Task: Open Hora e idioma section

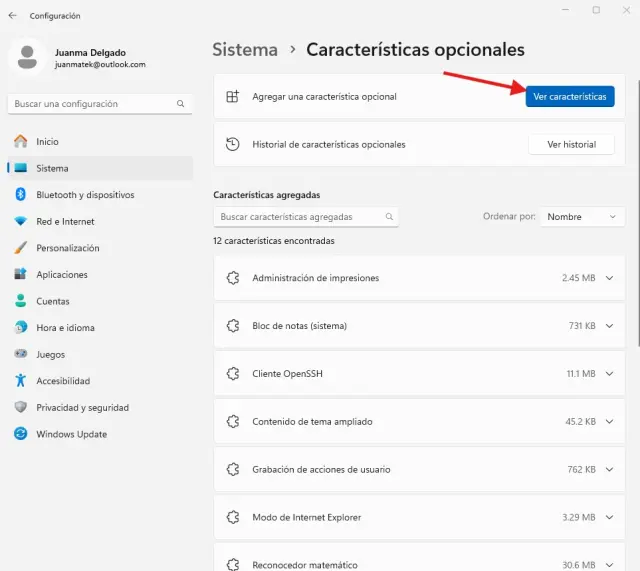Action: (65, 328)
